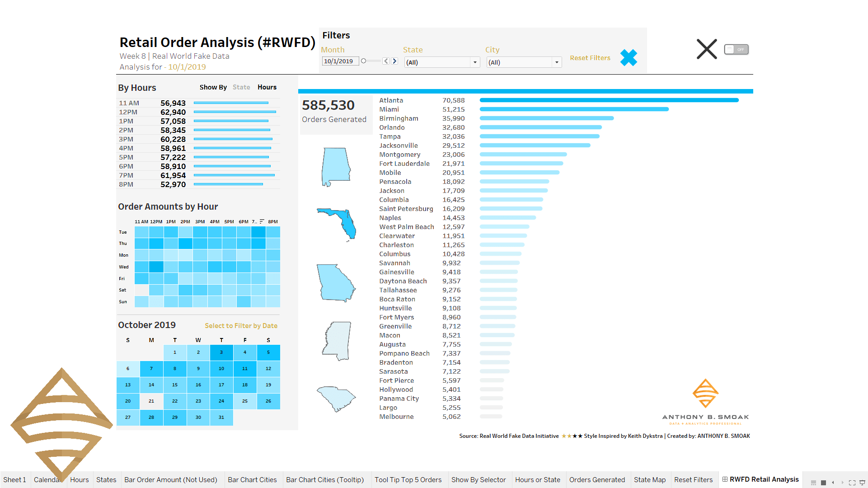Screen dimensions: 868x488
Task: Switch to the State Map tab
Action: pos(649,480)
